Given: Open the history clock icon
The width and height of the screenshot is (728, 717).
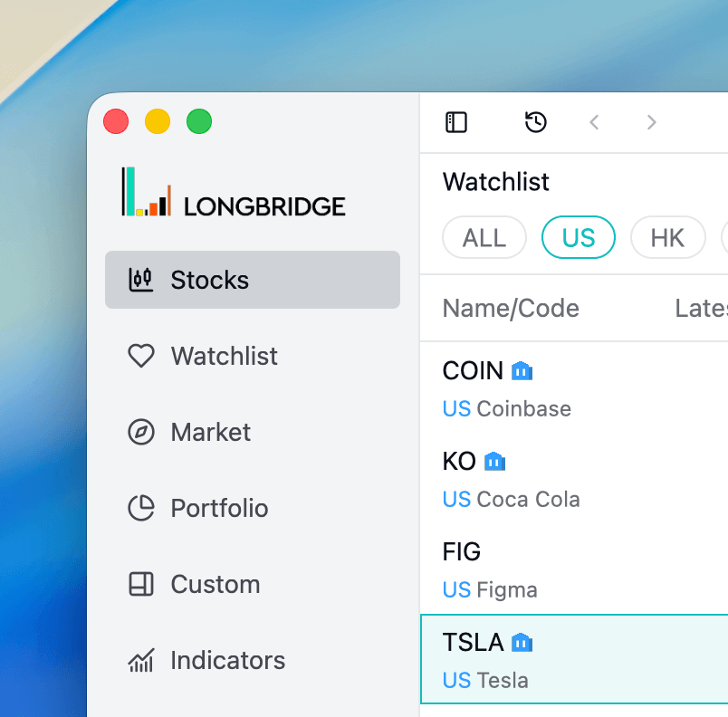Looking at the screenshot, I should pyautogui.click(x=536, y=122).
